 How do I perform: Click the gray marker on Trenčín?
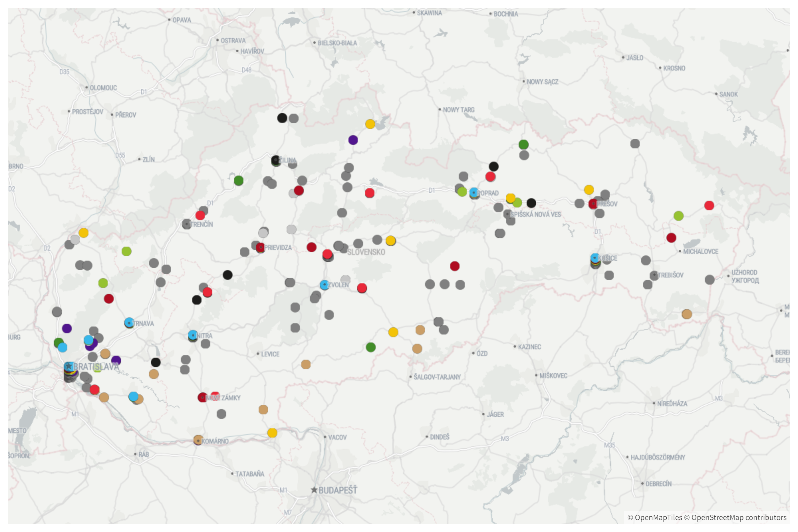point(187,223)
